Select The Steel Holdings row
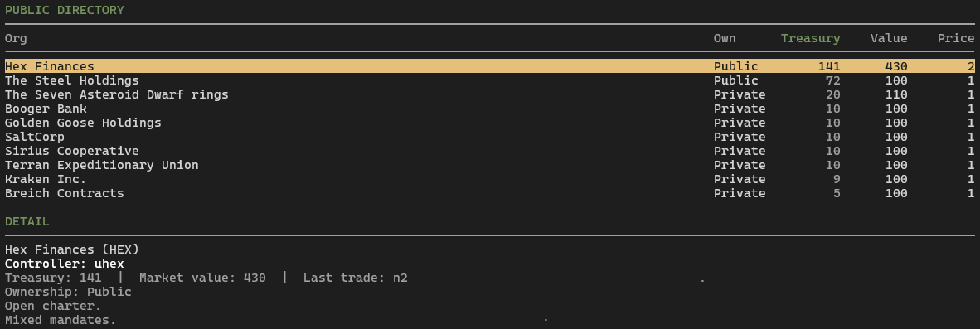Image resolution: width=980 pixels, height=329 pixels. [490, 80]
